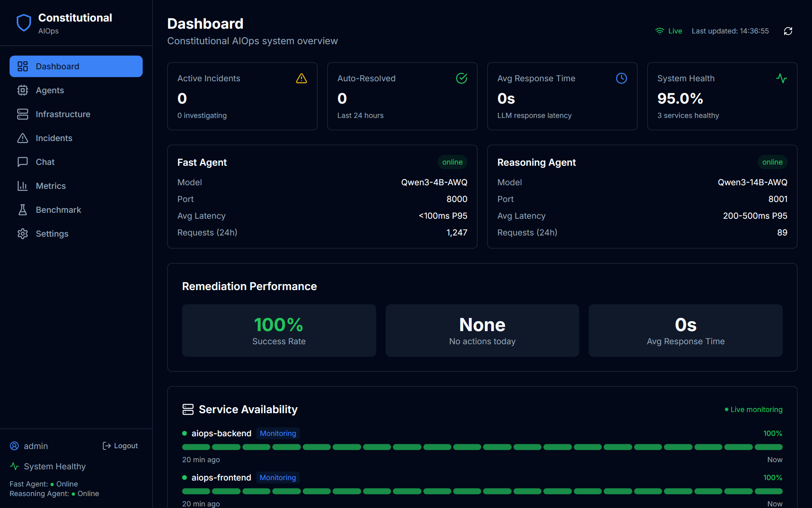The height and width of the screenshot is (508, 812).
Task: Click the Infrastructure server icon in sidebar
Action: tap(23, 114)
